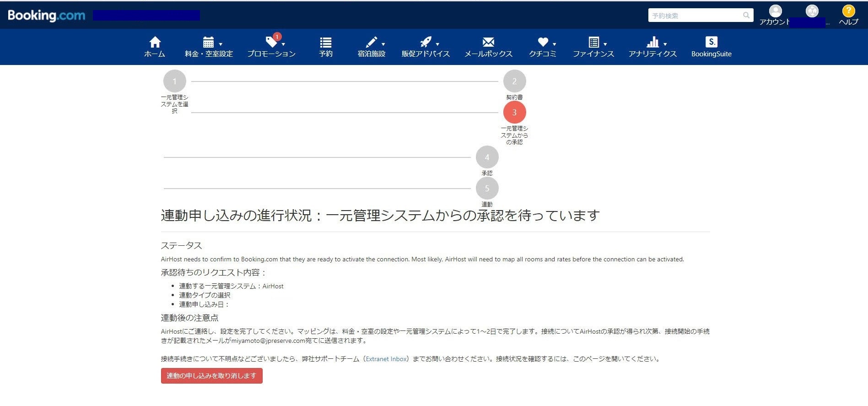The height and width of the screenshot is (406, 868).
Task: Click the calendar icon for 料金・空室設定
Action: pos(208,42)
